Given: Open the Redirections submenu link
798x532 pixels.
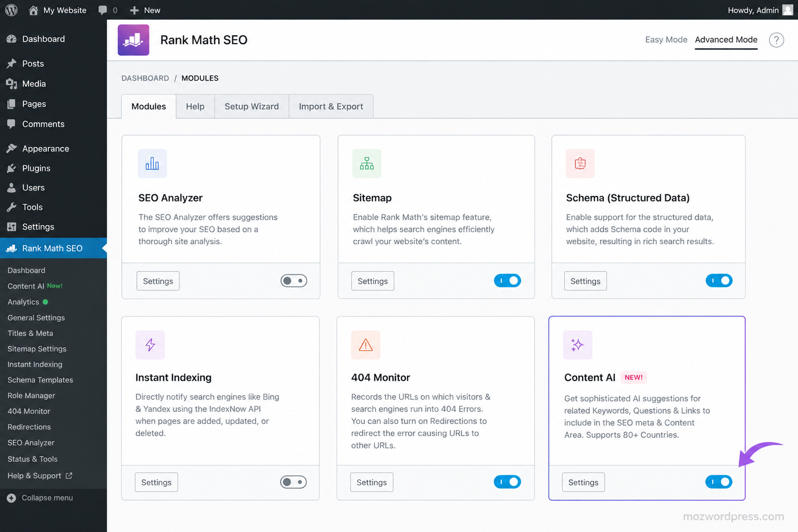Looking at the screenshot, I should (x=29, y=427).
